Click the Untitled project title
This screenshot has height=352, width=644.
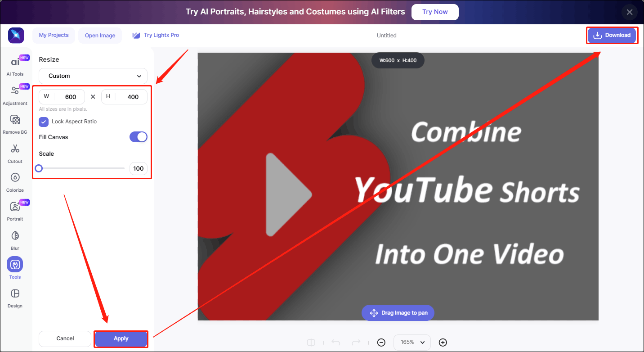click(387, 36)
